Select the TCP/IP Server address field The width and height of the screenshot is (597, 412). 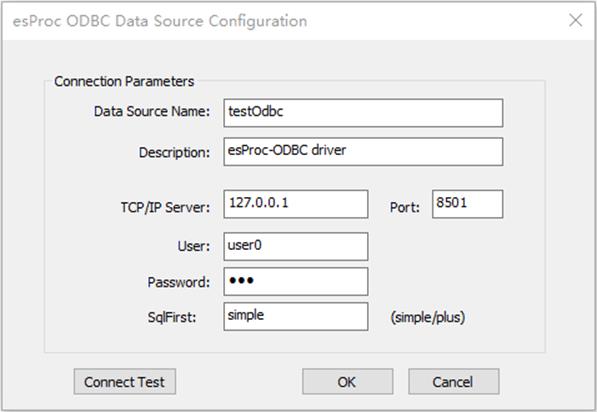click(296, 204)
